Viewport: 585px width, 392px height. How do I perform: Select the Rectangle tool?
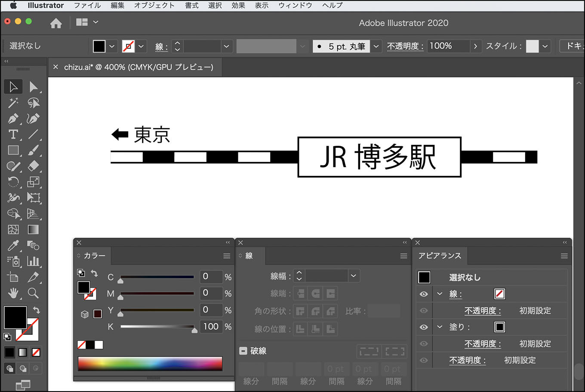click(x=13, y=150)
